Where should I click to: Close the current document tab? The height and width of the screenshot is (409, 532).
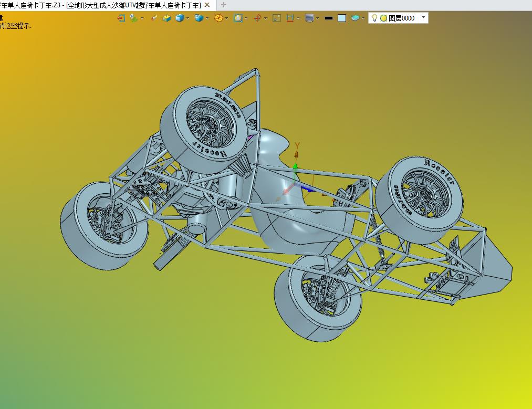point(207,5)
